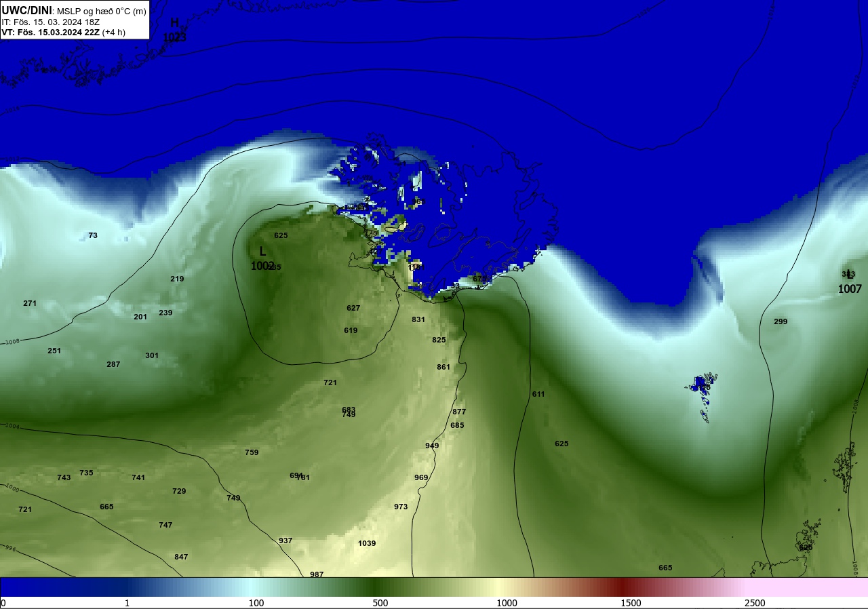
Task: Click the freezing level value '685'
Action: coord(457,425)
